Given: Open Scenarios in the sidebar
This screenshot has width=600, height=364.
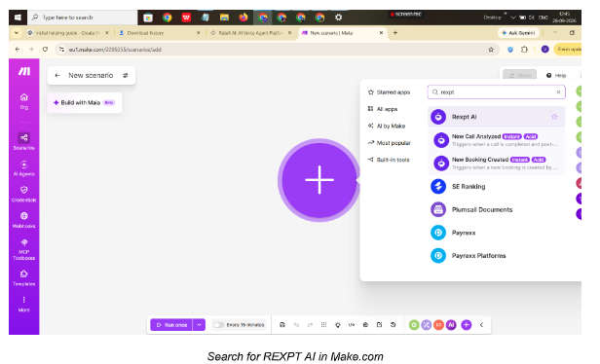Looking at the screenshot, I should [24, 141].
